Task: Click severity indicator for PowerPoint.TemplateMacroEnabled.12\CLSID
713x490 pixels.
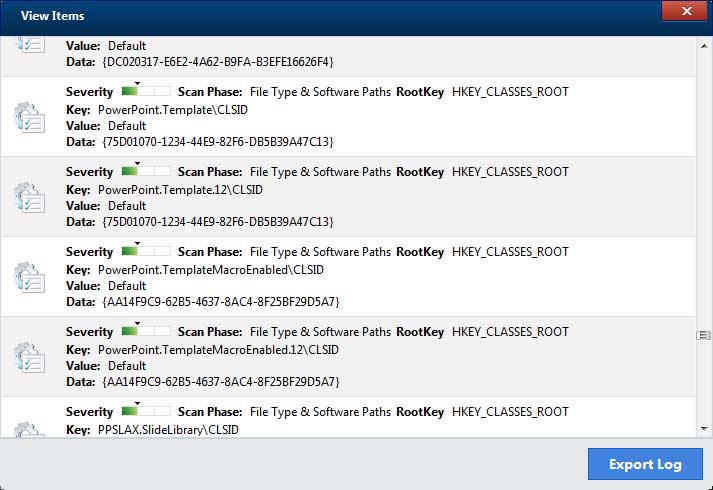Action: [x=146, y=333]
